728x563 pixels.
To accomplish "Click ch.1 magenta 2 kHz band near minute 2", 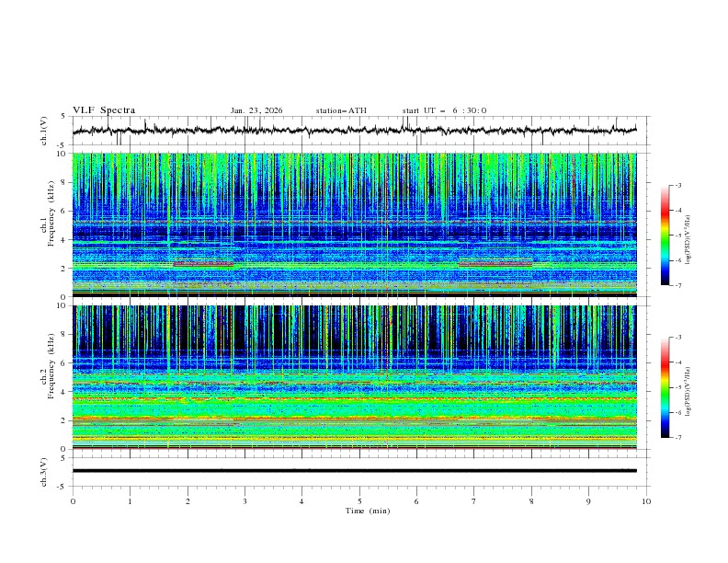I will pyautogui.click(x=203, y=264).
